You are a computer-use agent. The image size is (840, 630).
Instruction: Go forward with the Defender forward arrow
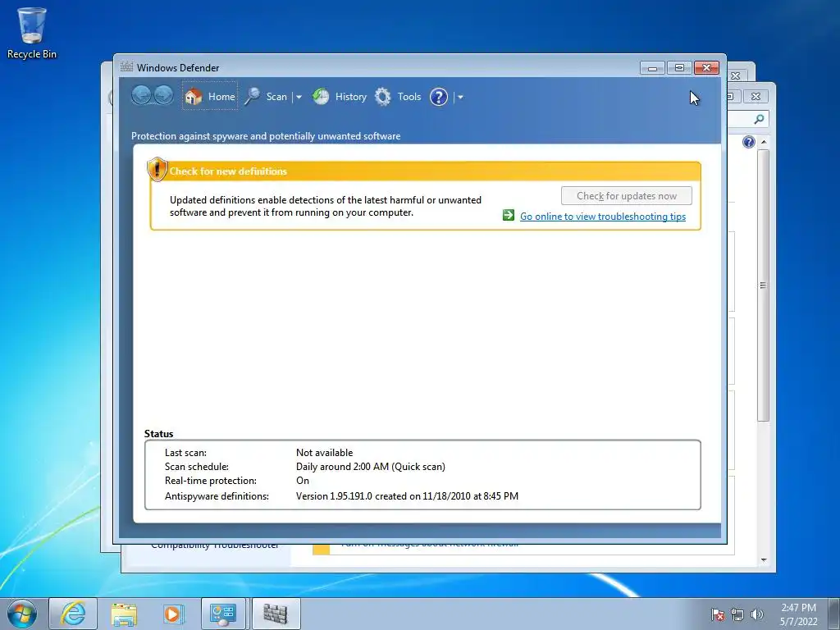163,96
